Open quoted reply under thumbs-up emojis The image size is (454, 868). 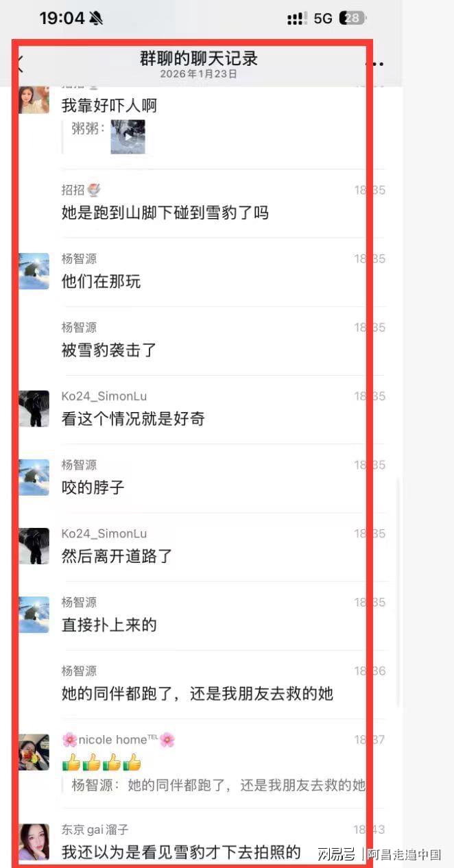coord(218,786)
